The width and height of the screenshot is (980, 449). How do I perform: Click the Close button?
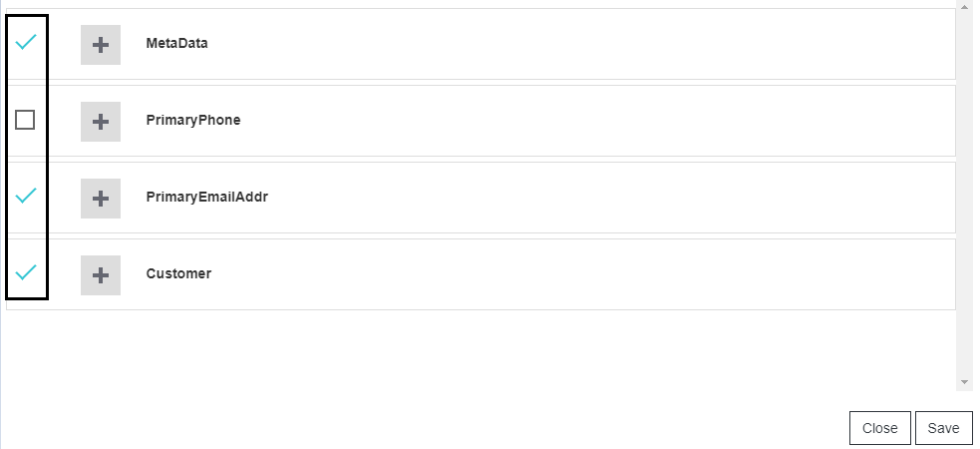coord(879,428)
